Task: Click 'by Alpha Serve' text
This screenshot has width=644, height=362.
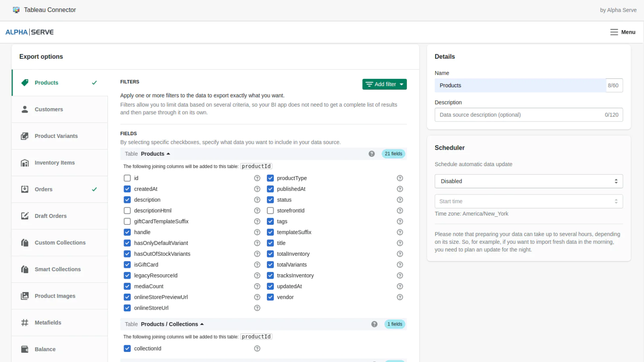Action: pos(618,10)
